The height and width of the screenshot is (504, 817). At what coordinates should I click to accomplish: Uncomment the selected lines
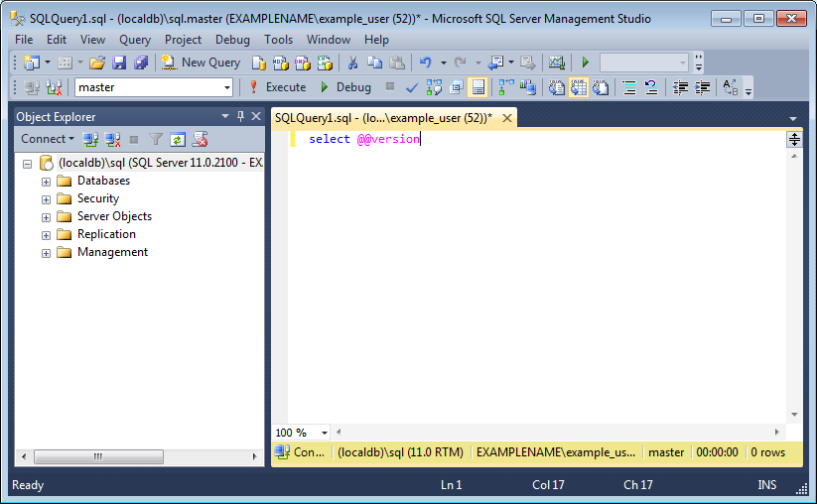[651, 87]
